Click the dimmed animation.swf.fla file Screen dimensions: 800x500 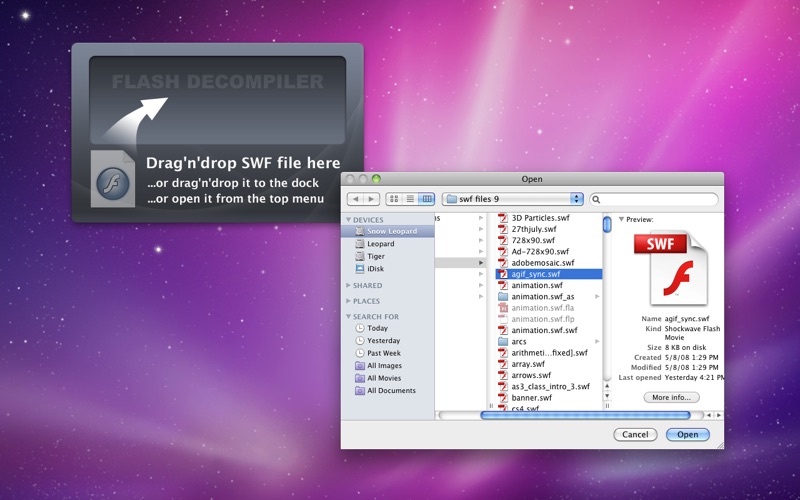point(549,308)
